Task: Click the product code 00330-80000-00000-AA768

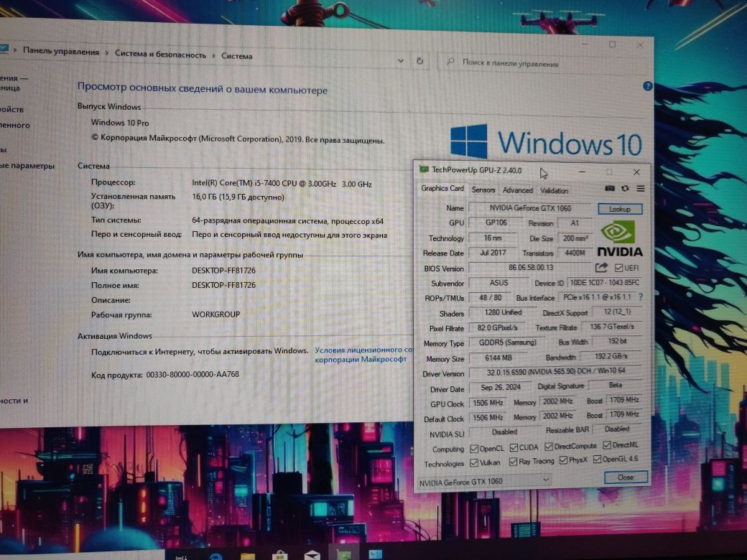Action: [192, 374]
